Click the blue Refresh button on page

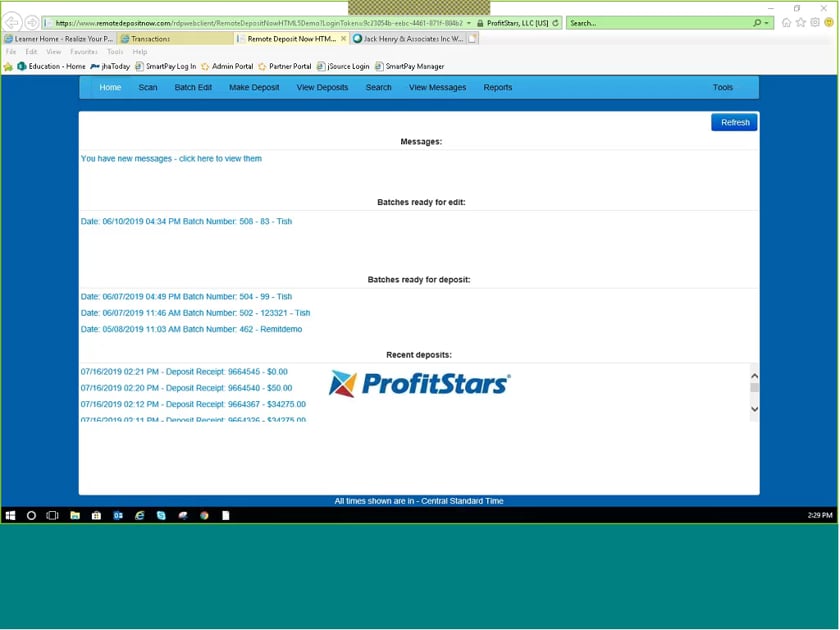point(734,122)
